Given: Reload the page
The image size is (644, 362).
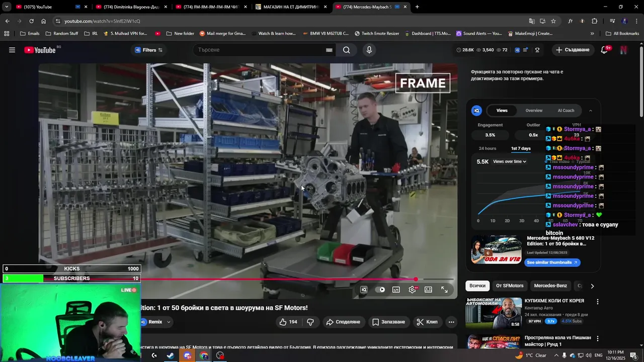Looking at the screenshot, I should (31, 21).
